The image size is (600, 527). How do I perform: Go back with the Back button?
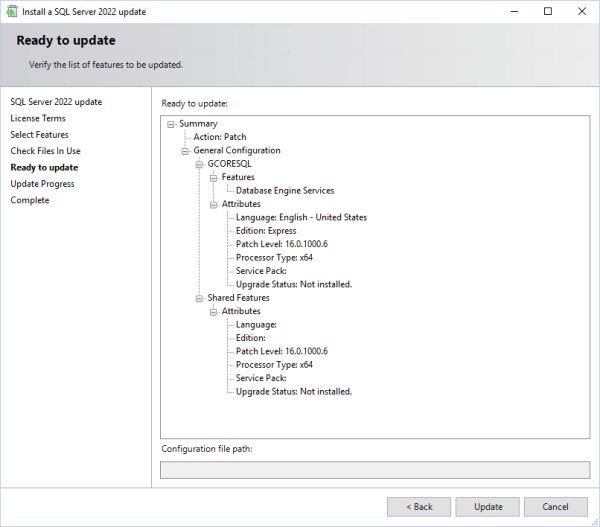coord(417,506)
